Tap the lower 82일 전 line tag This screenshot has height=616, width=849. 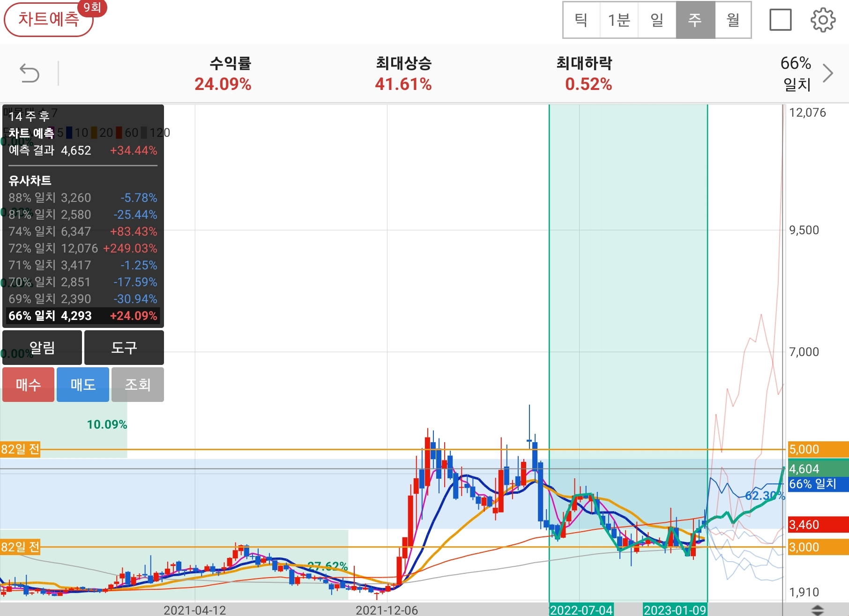click(20, 547)
